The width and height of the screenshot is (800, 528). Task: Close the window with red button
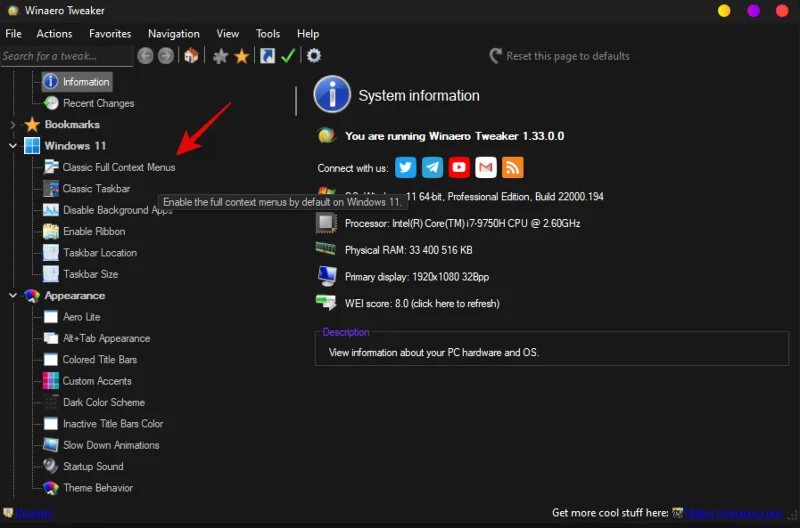(x=782, y=11)
